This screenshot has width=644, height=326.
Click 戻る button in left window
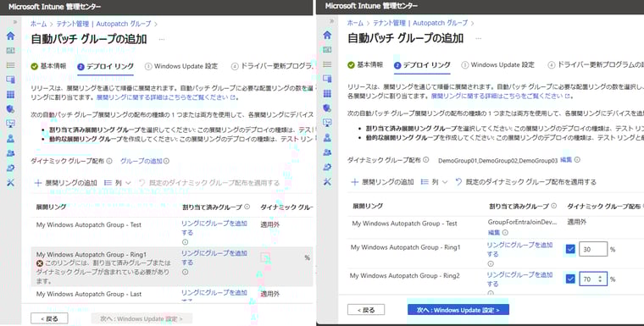[x=49, y=318]
